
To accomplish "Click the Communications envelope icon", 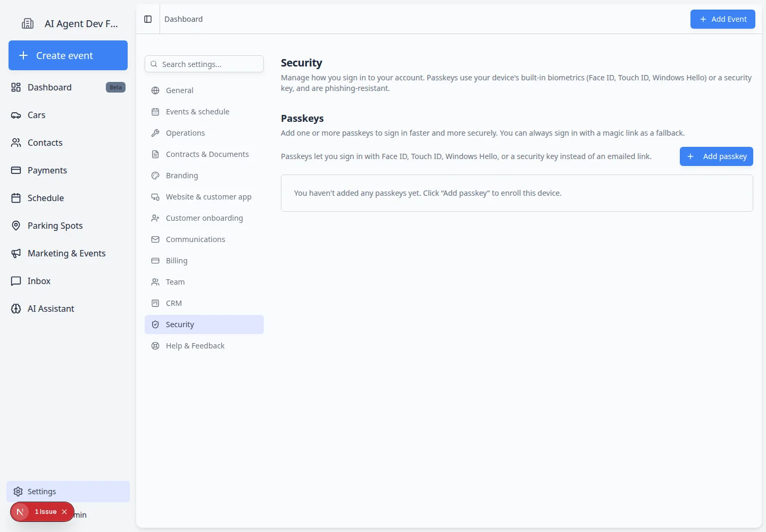I will coord(155,239).
